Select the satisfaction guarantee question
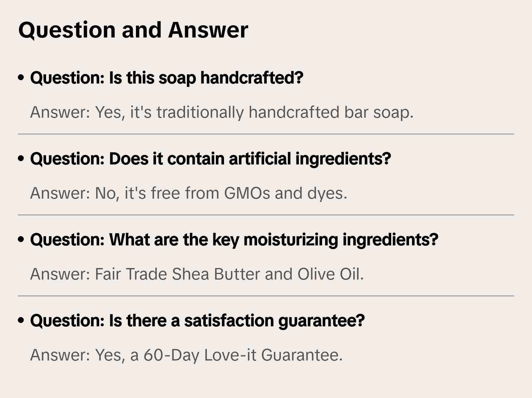Viewport: 532px width, 398px height. point(197,321)
